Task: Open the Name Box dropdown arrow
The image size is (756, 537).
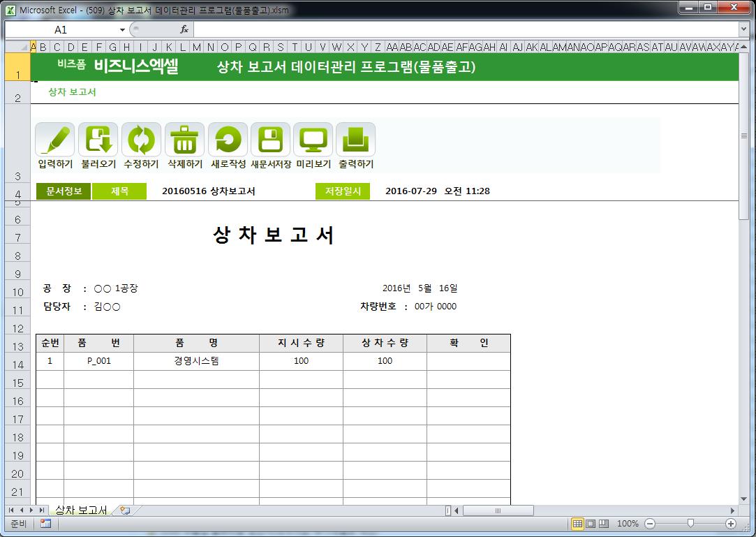Action: (x=122, y=29)
